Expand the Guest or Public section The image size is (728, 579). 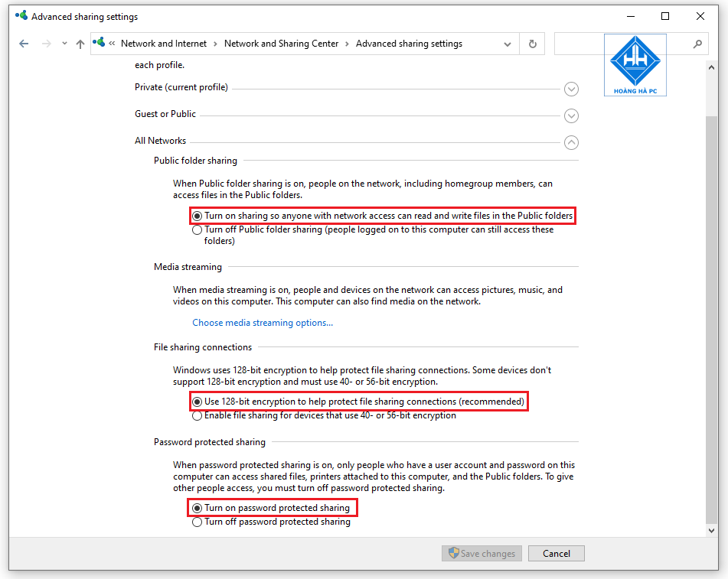(x=571, y=115)
